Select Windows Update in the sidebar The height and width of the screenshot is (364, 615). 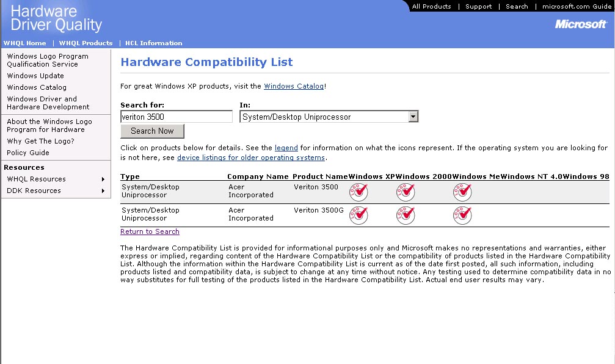tap(35, 76)
